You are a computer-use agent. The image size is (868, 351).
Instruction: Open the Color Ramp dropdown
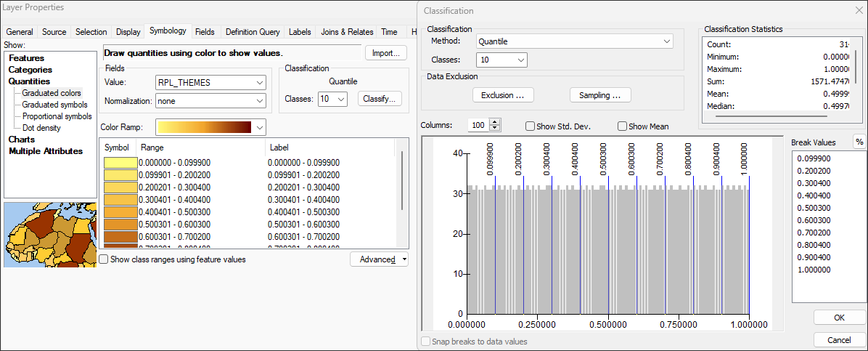click(x=210, y=127)
